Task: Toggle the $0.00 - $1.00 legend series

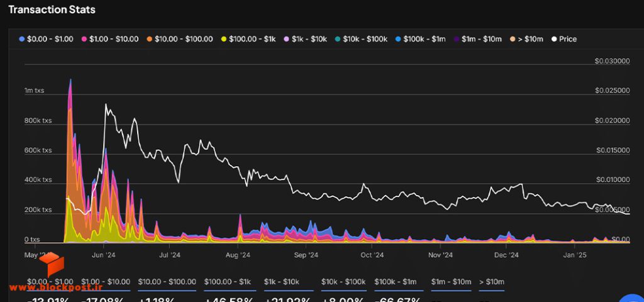Action: click(x=46, y=39)
